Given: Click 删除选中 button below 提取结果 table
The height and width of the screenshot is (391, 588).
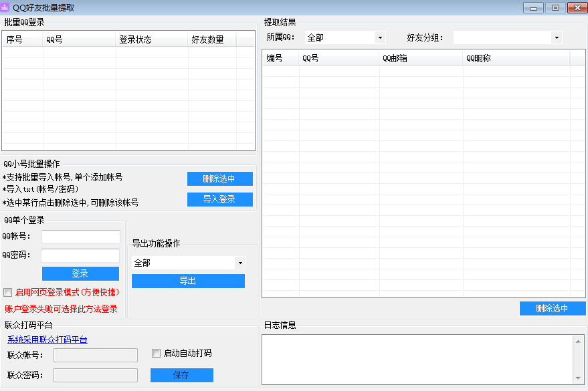Looking at the screenshot, I should (x=553, y=308).
